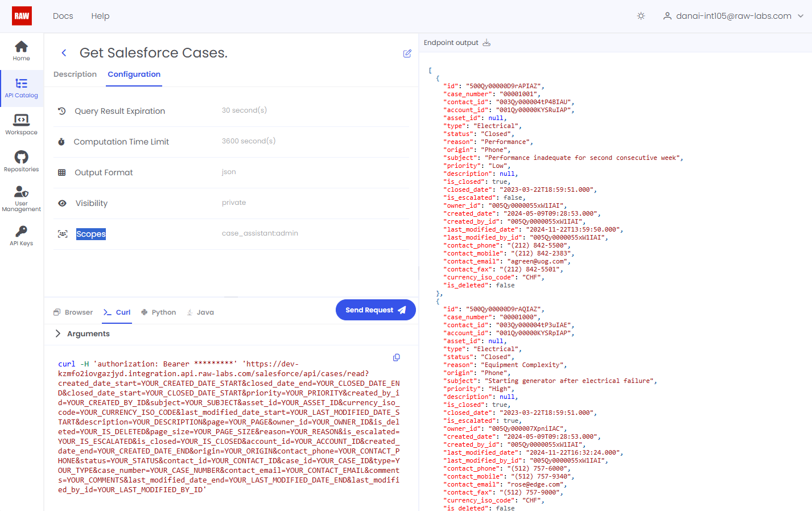This screenshot has width=812, height=511.
Task: Switch to the Java tab
Action: pyautogui.click(x=200, y=312)
